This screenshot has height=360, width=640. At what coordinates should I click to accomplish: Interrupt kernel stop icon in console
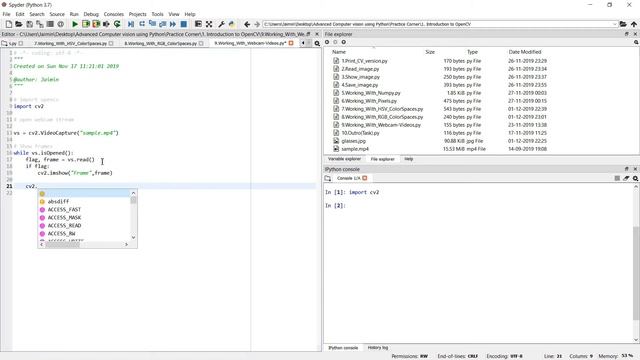(617, 178)
